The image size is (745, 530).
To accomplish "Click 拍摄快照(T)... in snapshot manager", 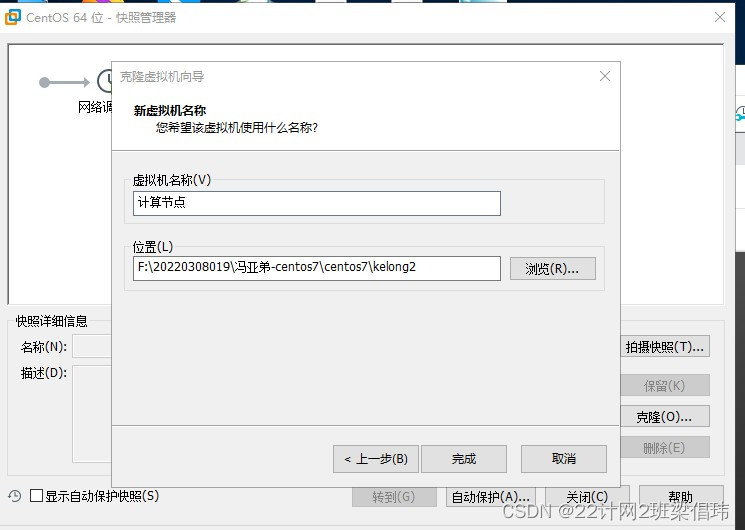I will [665, 347].
